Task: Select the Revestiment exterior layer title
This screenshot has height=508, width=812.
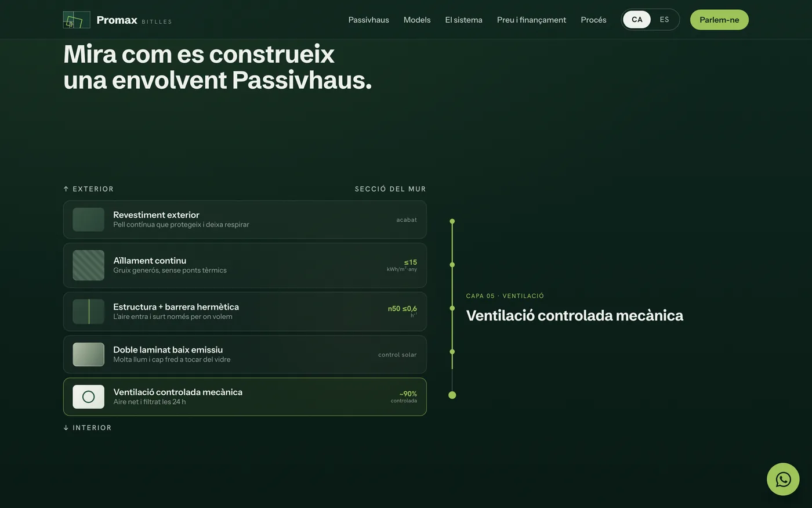Action: point(156,215)
